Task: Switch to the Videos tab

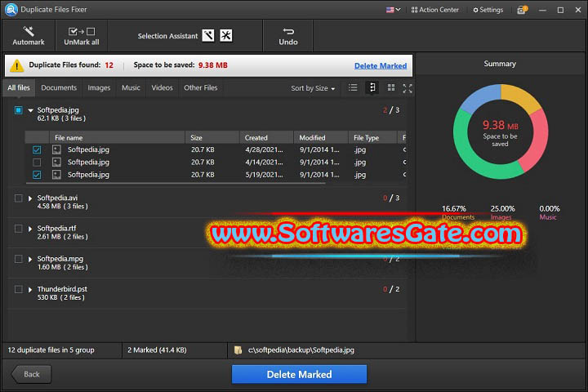Action: coord(162,87)
